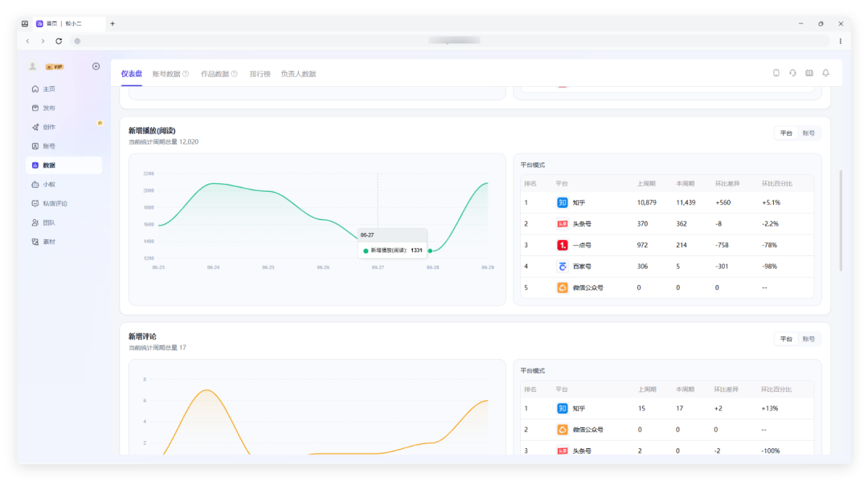The height and width of the screenshot is (481, 868).
Task: Open a new browser tab
Action: [x=113, y=24]
